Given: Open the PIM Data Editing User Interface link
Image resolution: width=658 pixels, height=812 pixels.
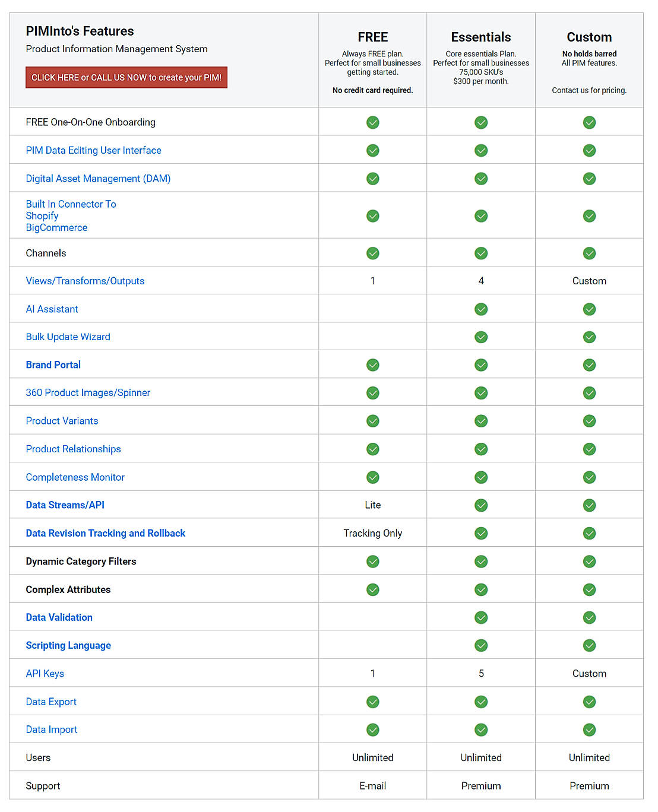Looking at the screenshot, I should click(93, 150).
